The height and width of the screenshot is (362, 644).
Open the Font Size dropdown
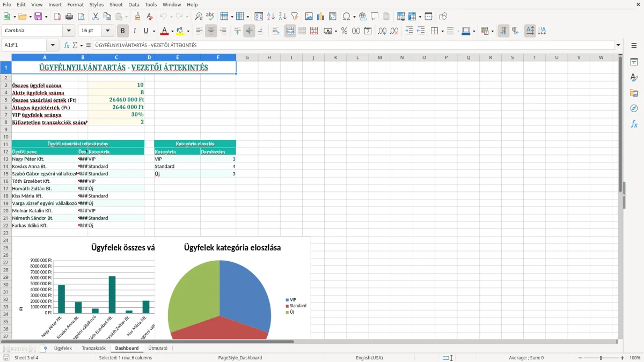click(x=107, y=31)
